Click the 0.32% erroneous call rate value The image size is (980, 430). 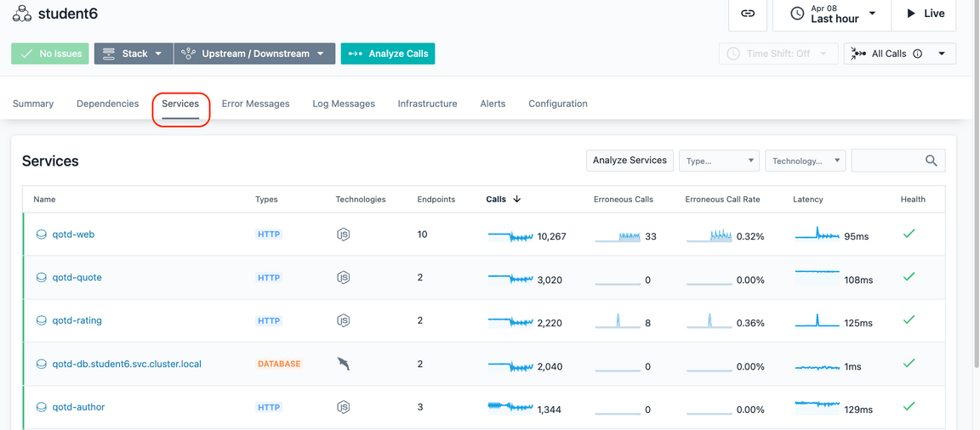coord(750,236)
